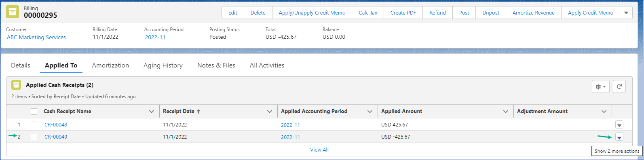Click Applied Cash Receipts (2) title

(59, 85)
